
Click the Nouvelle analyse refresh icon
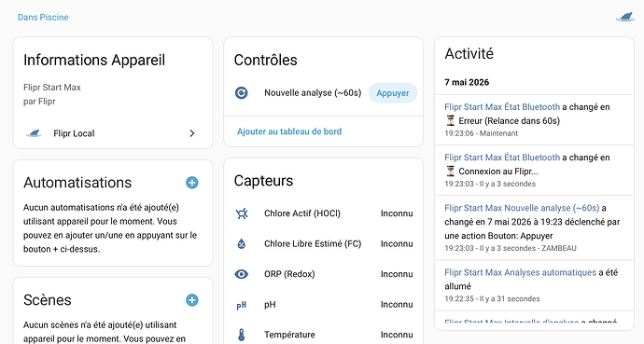[242, 93]
